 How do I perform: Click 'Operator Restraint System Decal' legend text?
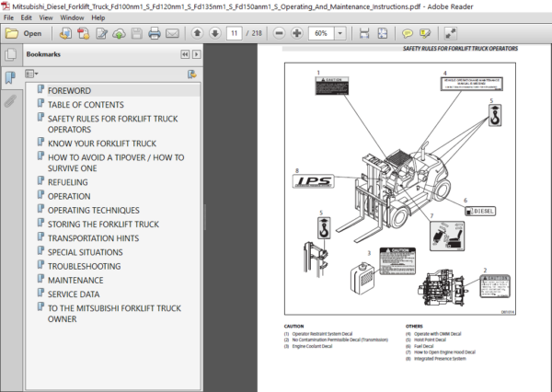point(322,333)
